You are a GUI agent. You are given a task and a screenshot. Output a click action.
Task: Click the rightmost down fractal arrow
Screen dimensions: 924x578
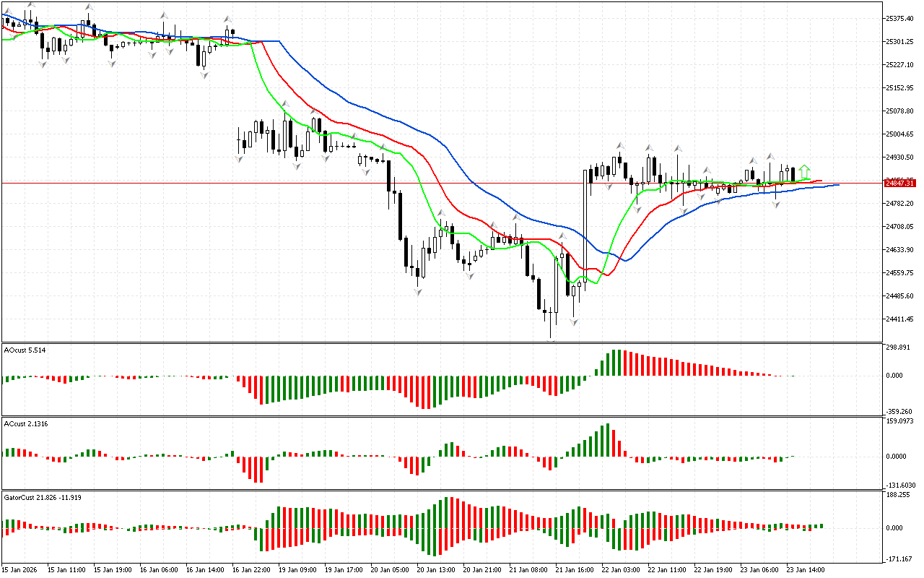[x=776, y=205]
